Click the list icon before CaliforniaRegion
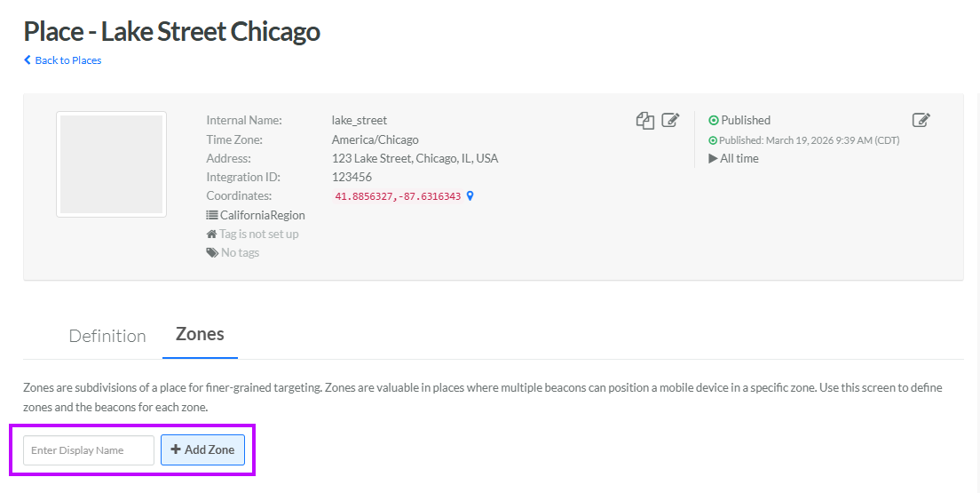 point(212,215)
